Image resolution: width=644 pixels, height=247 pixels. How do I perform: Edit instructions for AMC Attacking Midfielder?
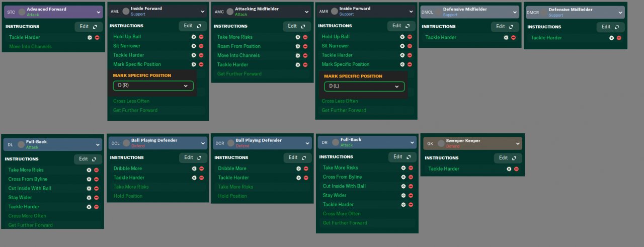coord(297,26)
